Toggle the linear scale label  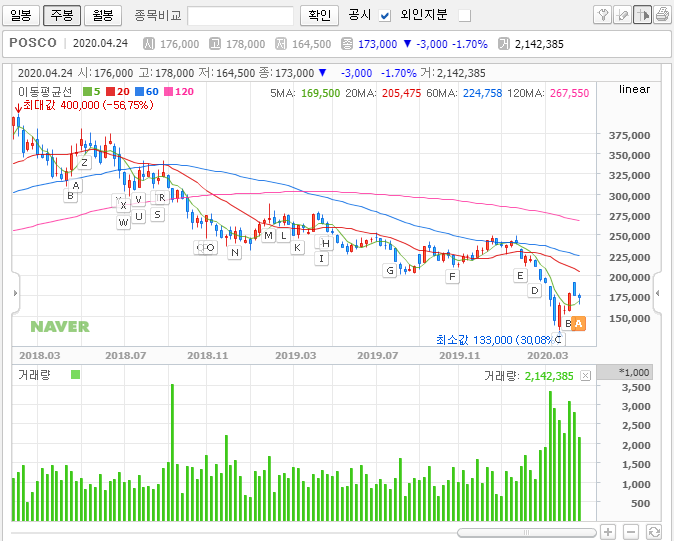tap(634, 89)
